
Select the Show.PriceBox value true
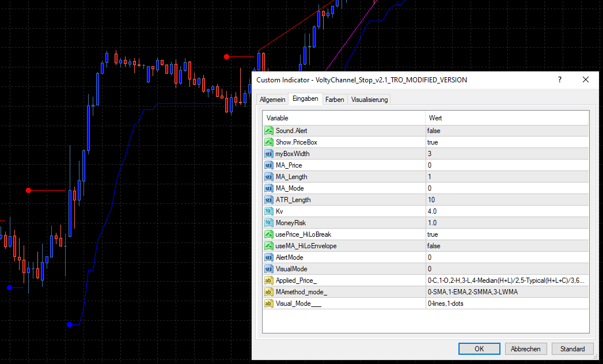pos(433,142)
